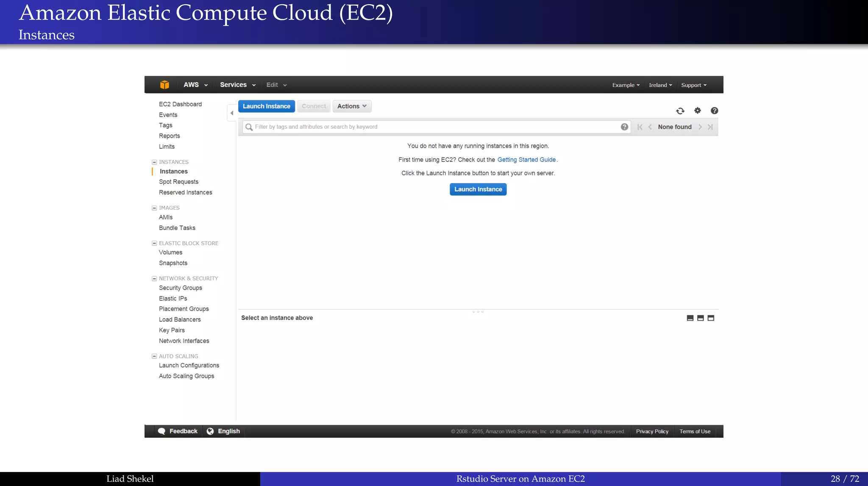The height and width of the screenshot is (486, 868).
Task: Open the Ireland region dropdown
Action: [660, 85]
